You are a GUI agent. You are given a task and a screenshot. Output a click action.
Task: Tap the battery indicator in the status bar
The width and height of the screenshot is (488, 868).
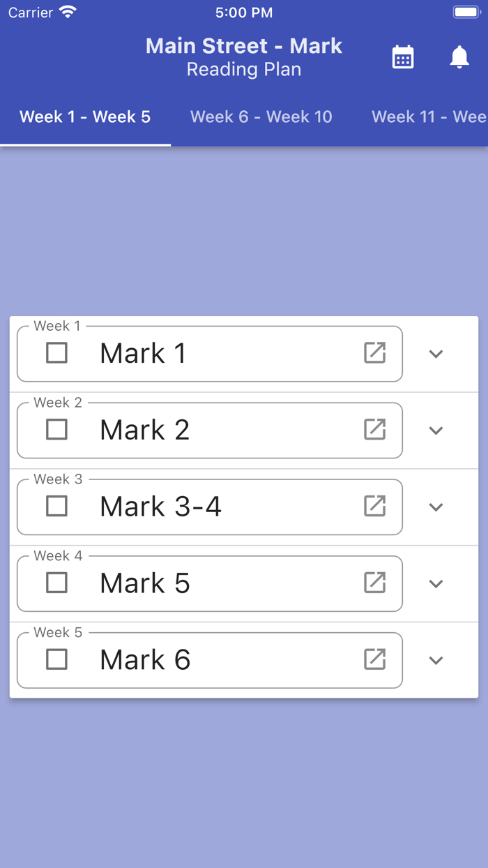466,11
